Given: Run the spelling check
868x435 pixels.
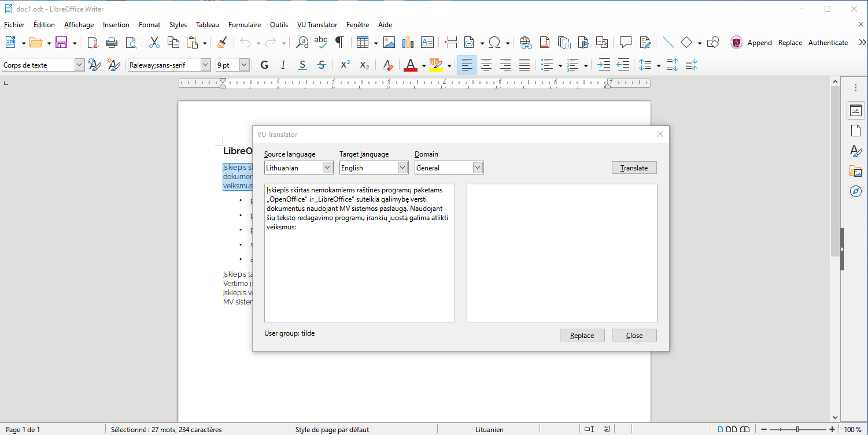Looking at the screenshot, I should (x=321, y=42).
